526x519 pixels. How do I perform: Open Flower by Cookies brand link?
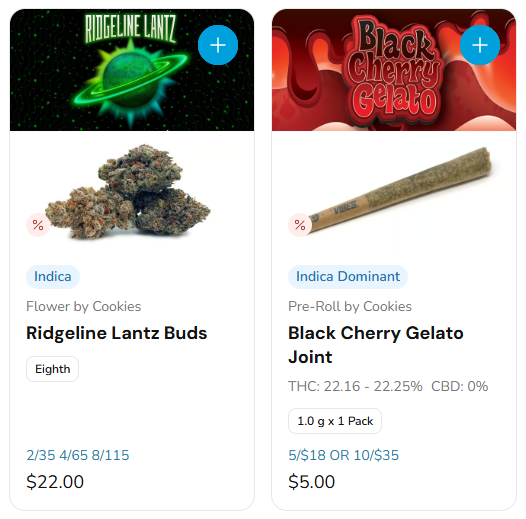[84, 307]
